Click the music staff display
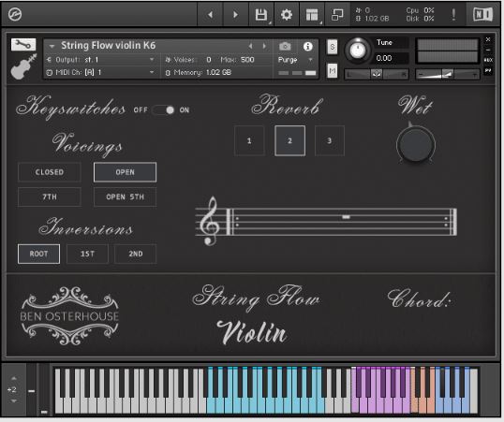The width and height of the screenshot is (504, 422). (x=326, y=222)
